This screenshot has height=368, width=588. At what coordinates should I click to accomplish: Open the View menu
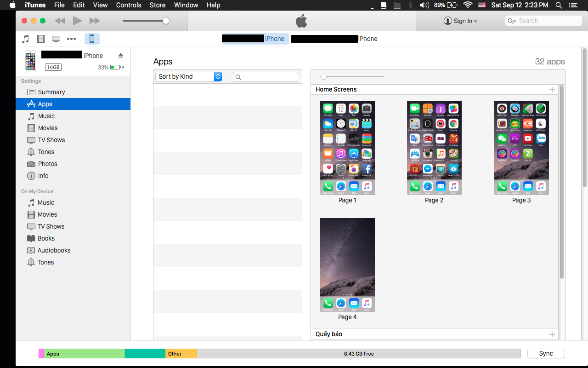point(100,5)
